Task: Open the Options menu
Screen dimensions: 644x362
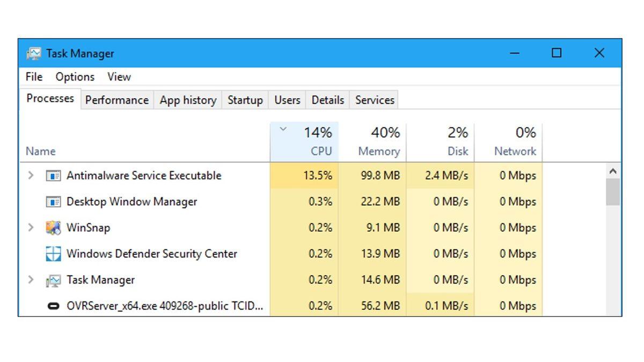Action: pos(74,77)
